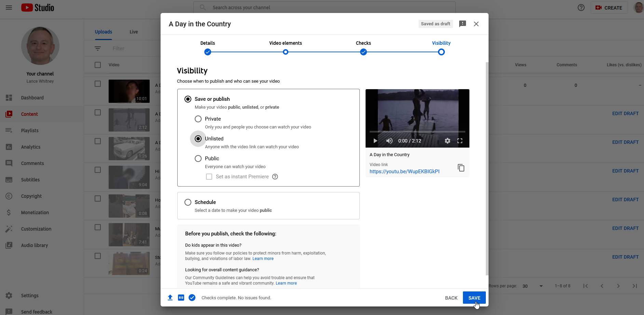
Task: Open Monetization in the sidebar
Action: pyautogui.click(x=42, y=213)
